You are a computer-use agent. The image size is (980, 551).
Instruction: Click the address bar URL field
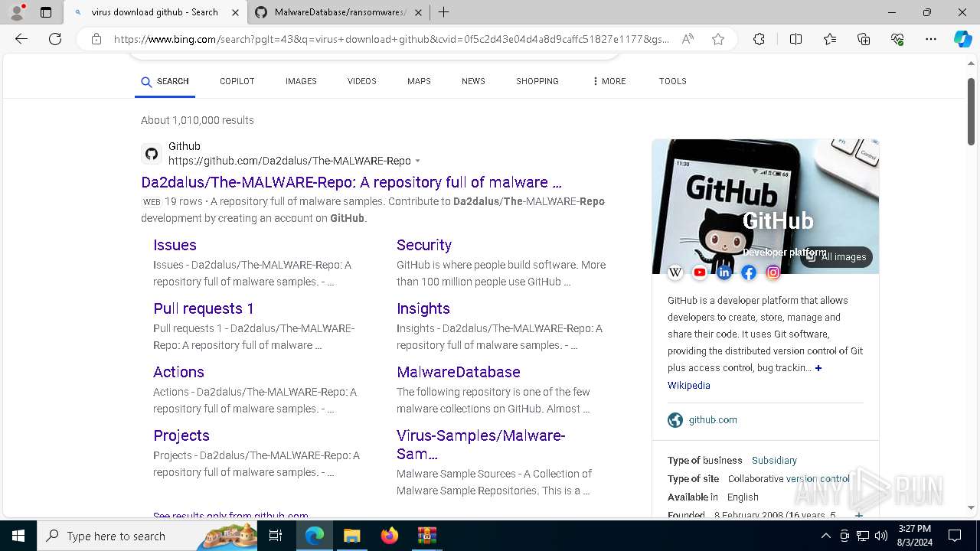tap(391, 39)
